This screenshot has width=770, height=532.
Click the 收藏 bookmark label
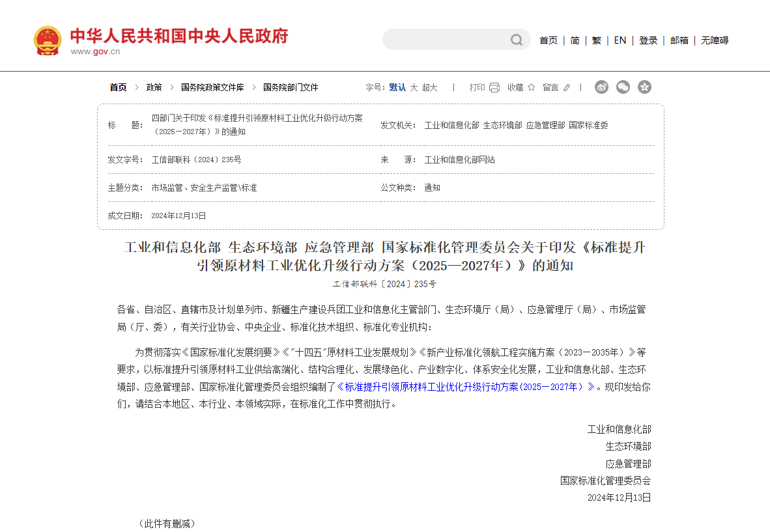coord(516,87)
